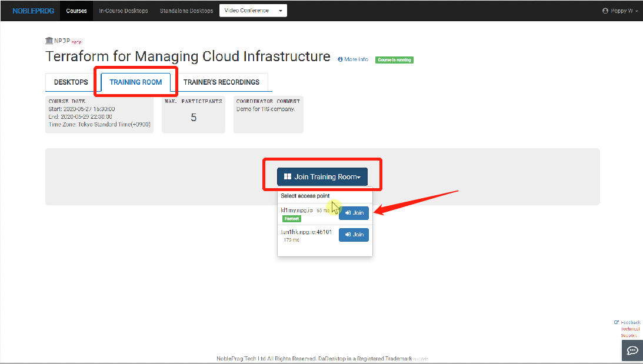This screenshot has width=643, height=364.
Task: Select the TRAINING ROOM tab
Action: 136,82
